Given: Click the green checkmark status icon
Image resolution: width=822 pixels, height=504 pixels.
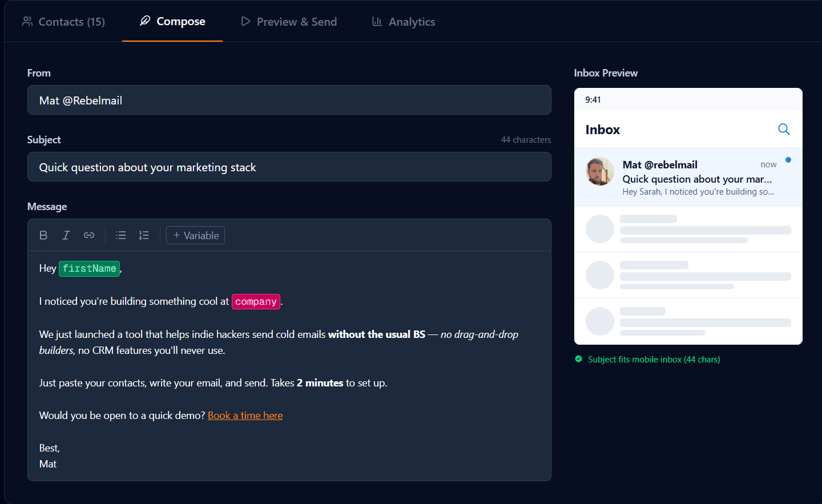Looking at the screenshot, I should [578, 359].
